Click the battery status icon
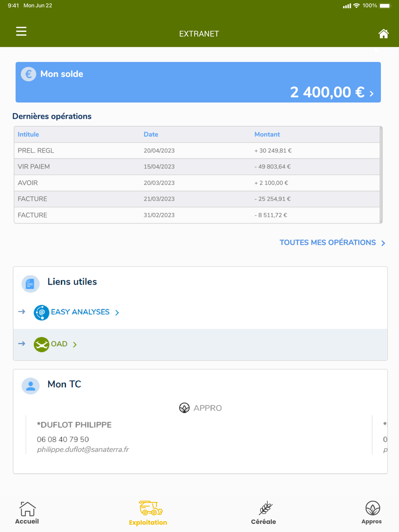Viewport: 399px width, 532px height. [x=385, y=6]
